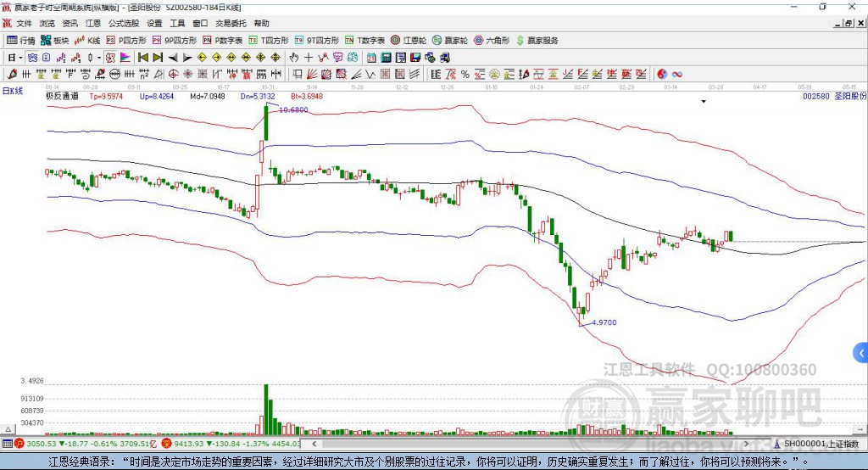
Task: Click the 4.9700 low price marker
Action: 604,322
